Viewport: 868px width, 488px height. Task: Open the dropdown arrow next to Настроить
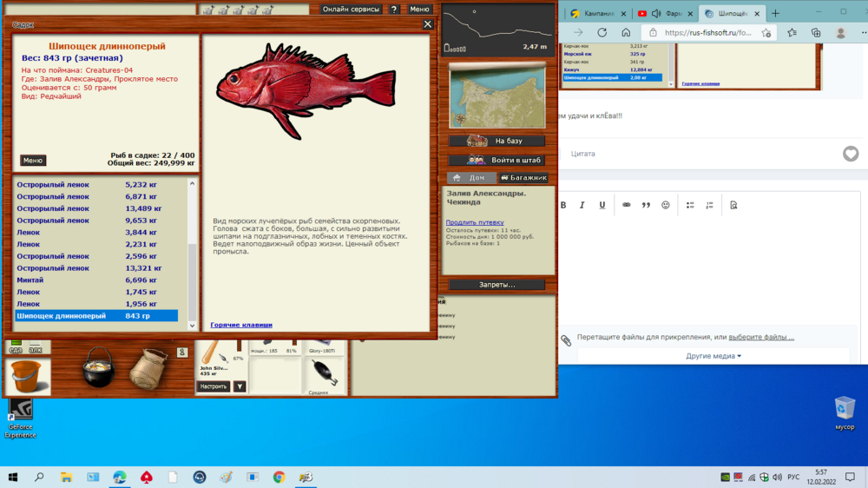click(240, 386)
